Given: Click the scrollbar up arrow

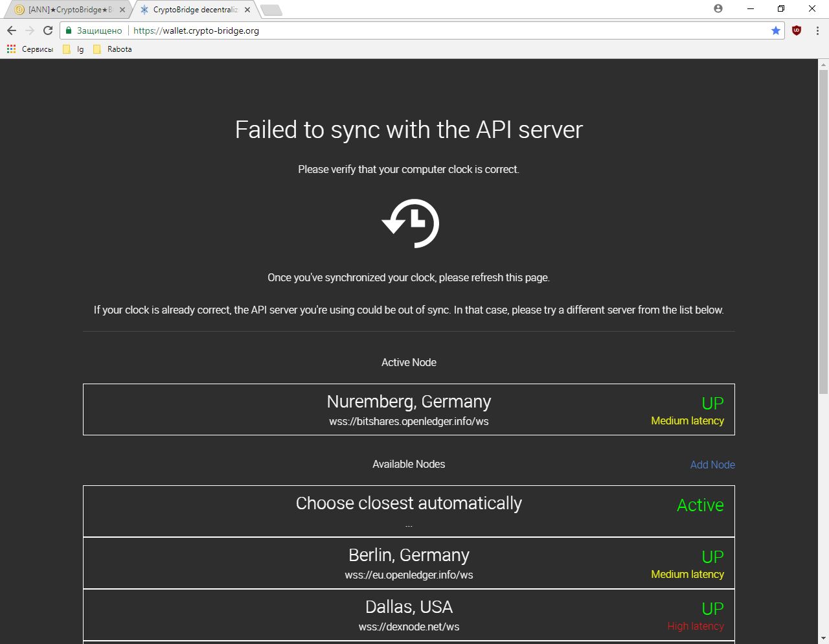Looking at the screenshot, I should coord(823,64).
